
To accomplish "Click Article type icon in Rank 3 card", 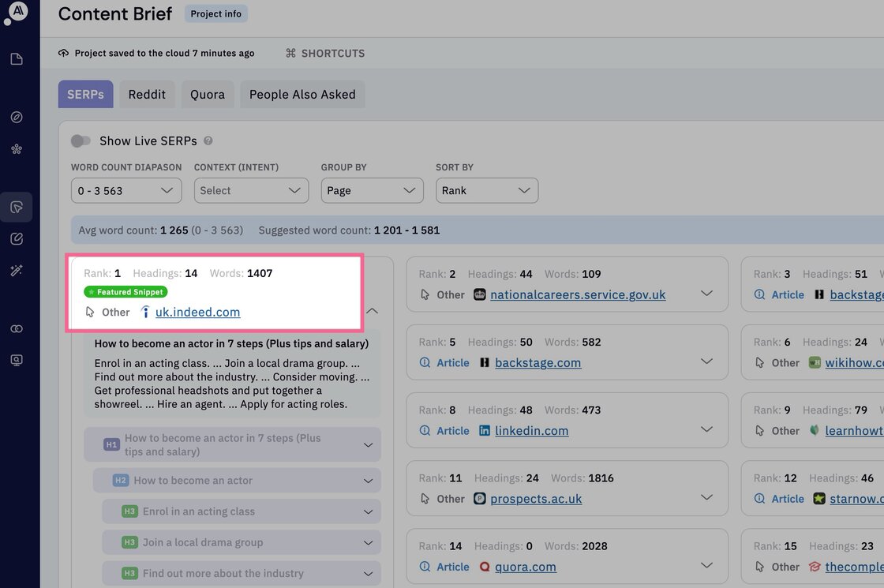I will [759, 294].
